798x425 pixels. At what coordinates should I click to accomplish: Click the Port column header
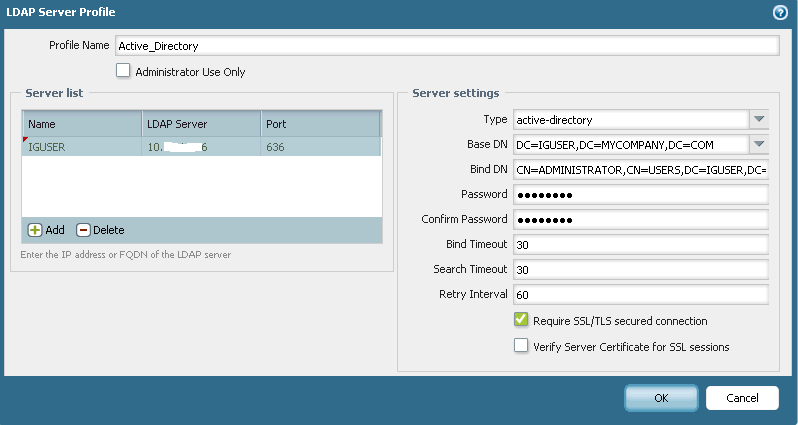(x=320, y=124)
